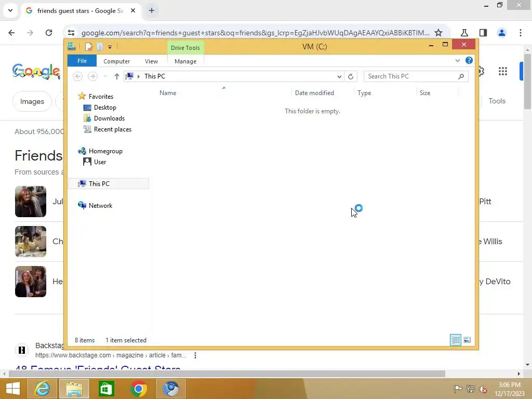View site information icon in Chrome
Image resolution: width=532 pixels, height=399 pixels.
coord(71,33)
